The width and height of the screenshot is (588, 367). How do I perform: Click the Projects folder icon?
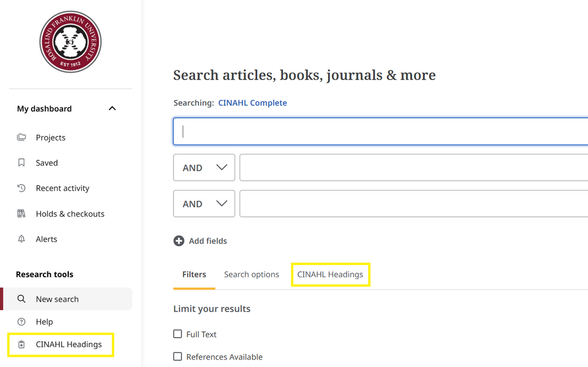[21, 137]
